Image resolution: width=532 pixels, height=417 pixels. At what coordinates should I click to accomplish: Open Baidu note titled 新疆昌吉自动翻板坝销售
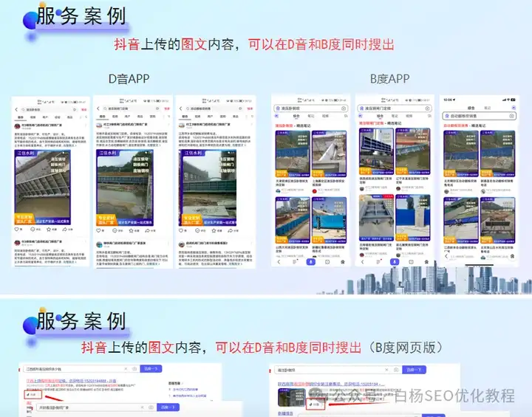(x=498, y=183)
